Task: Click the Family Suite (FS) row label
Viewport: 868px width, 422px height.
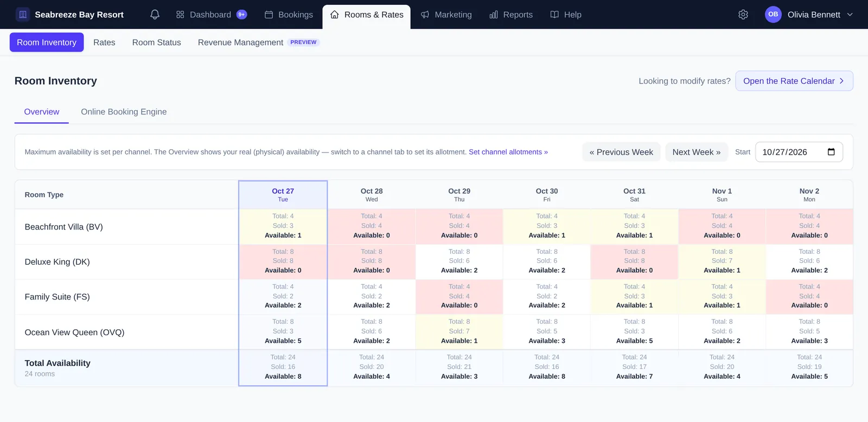Action: coord(58,297)
